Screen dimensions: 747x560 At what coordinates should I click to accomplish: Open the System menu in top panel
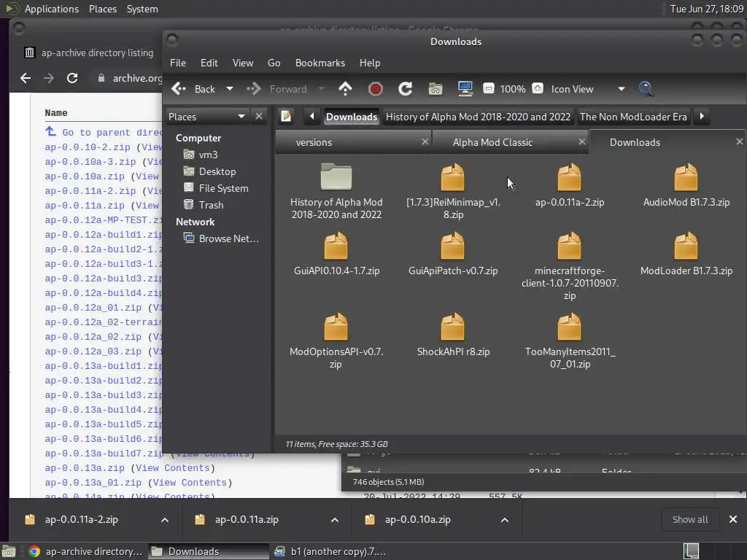click(142, 9)
